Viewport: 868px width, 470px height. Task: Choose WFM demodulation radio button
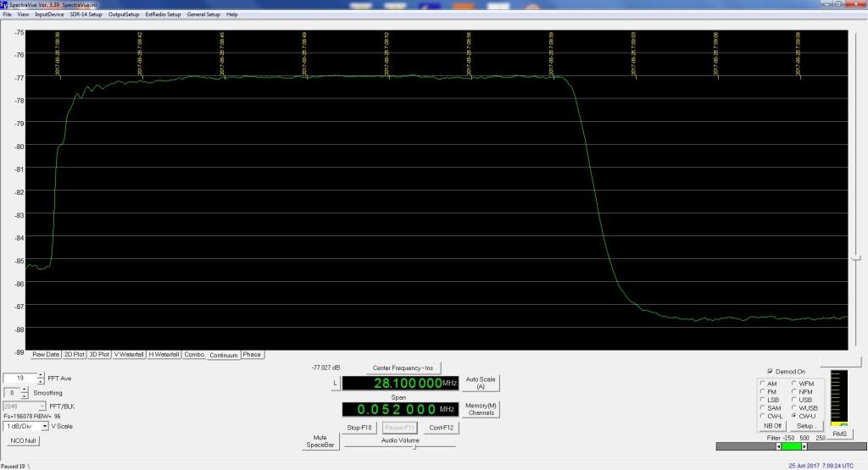[794, 383]
